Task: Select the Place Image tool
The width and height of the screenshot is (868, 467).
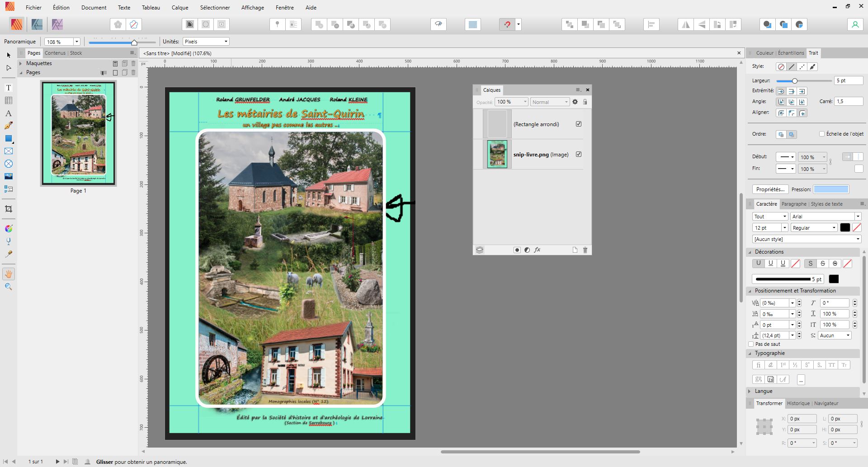Action: pos(9,176)
